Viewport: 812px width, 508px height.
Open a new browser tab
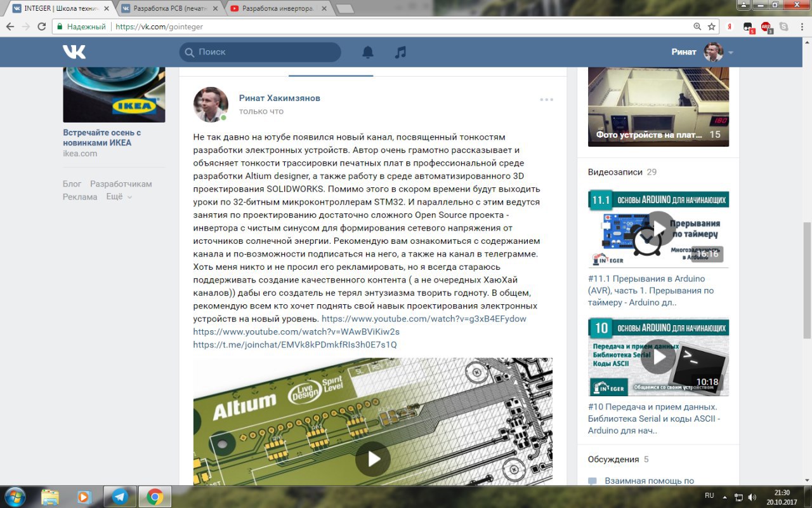pos(344,9)
